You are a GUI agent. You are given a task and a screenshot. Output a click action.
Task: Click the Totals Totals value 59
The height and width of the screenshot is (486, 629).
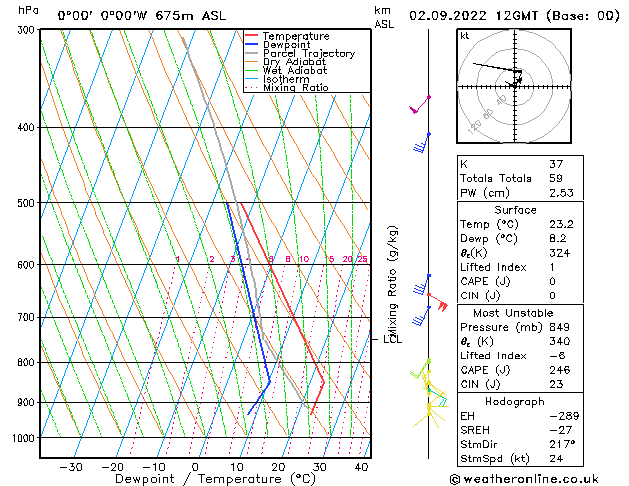(x=556, y=178)
